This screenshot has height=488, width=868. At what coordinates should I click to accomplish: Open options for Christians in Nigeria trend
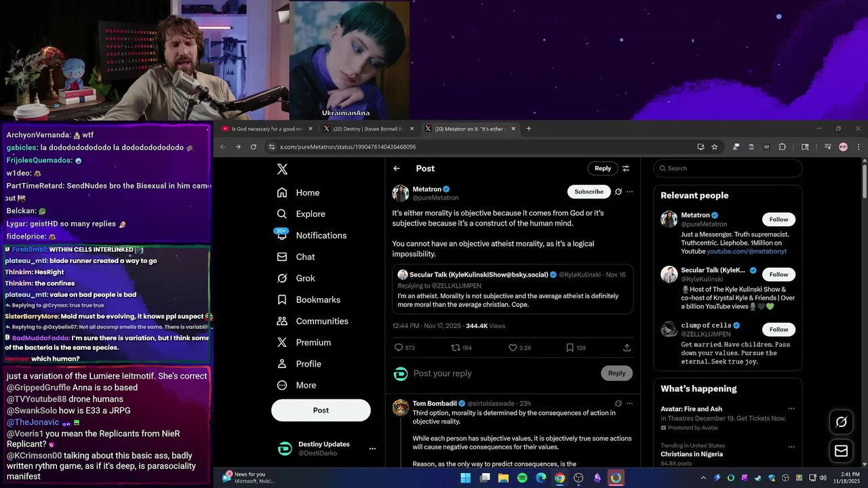[x=791, y=446]
